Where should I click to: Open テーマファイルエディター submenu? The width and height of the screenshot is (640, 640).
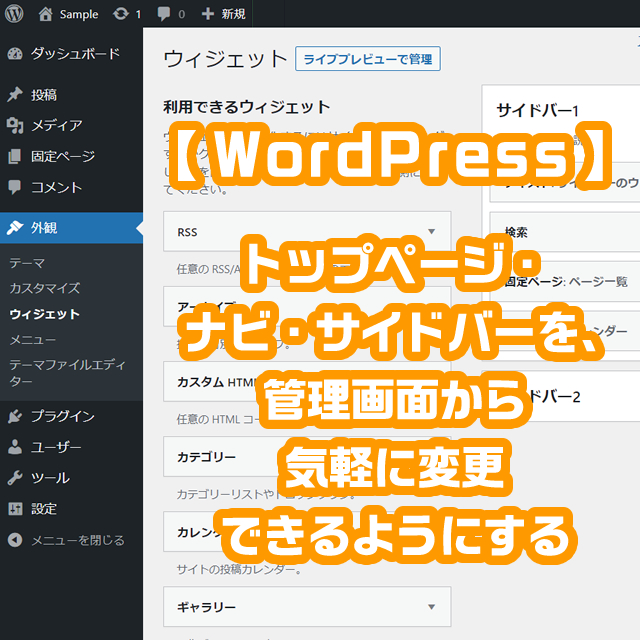67,373
